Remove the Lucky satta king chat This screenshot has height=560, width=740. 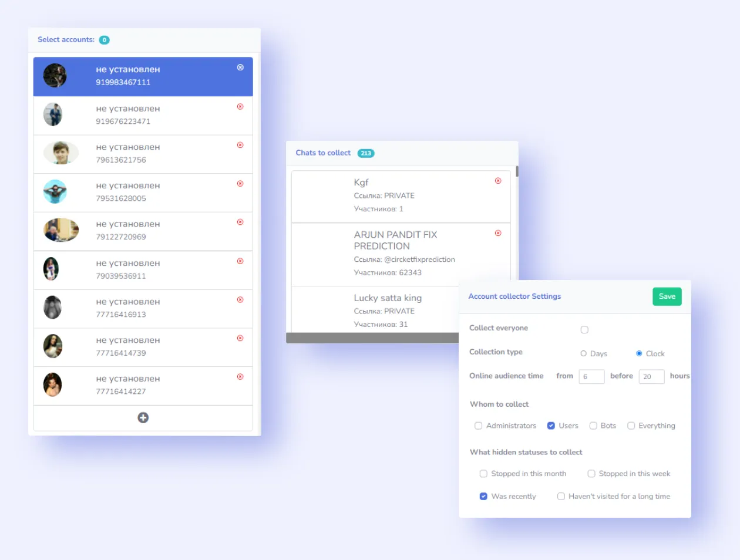point(497,297)
